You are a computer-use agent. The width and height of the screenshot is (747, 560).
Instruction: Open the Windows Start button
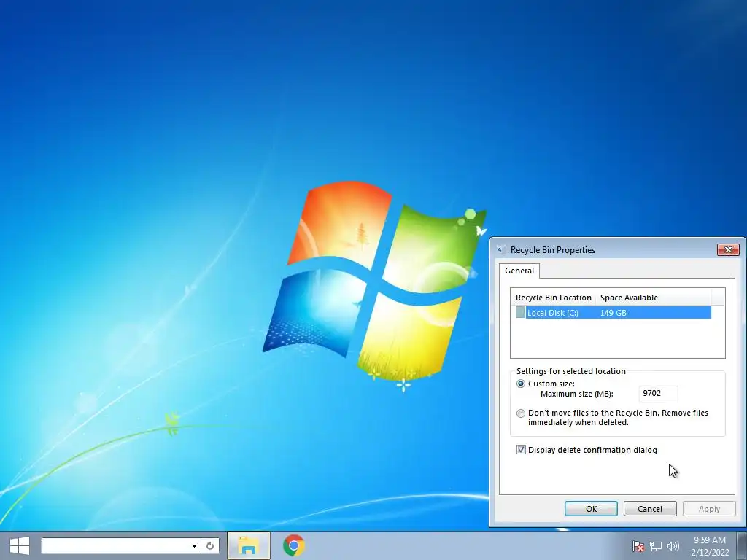pos(20,545)
